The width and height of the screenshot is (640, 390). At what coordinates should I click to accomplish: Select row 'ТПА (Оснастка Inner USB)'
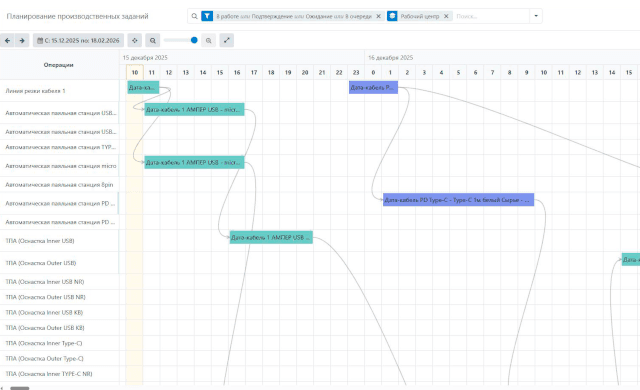click(x=60, y=241)
